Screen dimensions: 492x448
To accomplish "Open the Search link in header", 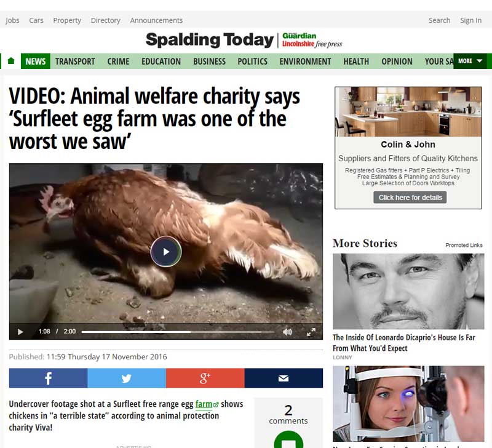I will [439, 20].
